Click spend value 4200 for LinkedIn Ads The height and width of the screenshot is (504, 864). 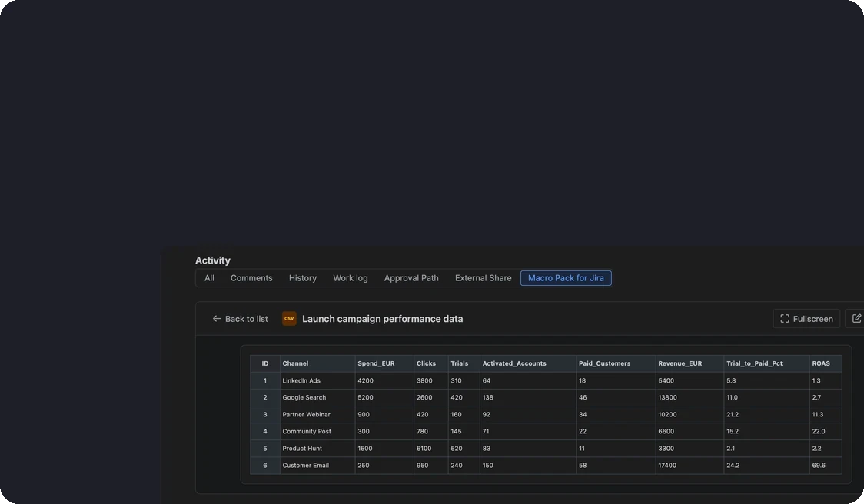(x=384, y=380)
